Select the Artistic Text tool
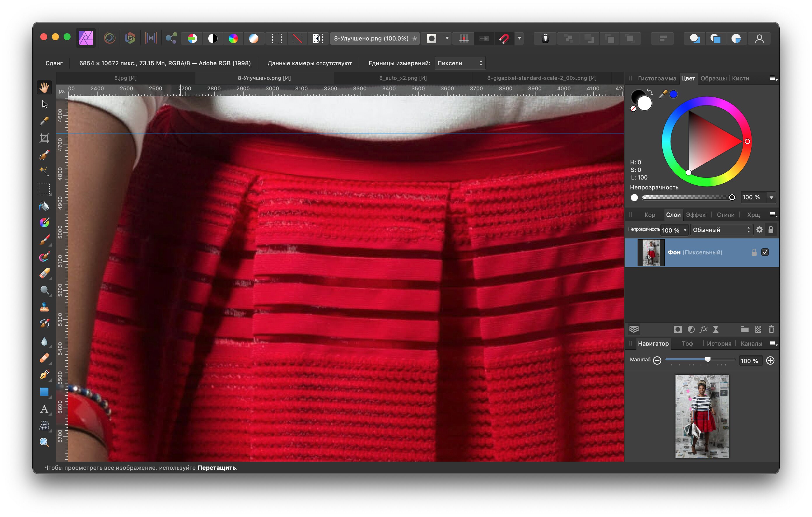The width and height of the screenshot is (812, 517). click(x=44, y=409)
